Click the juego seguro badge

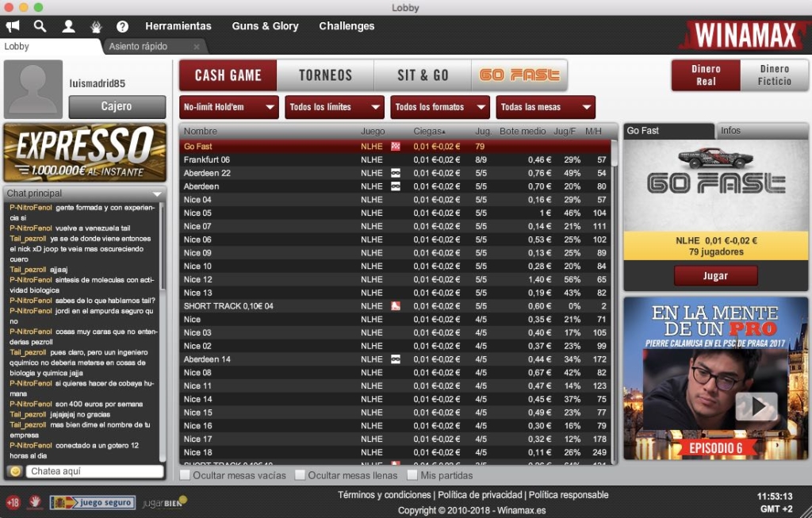(92, 502)
